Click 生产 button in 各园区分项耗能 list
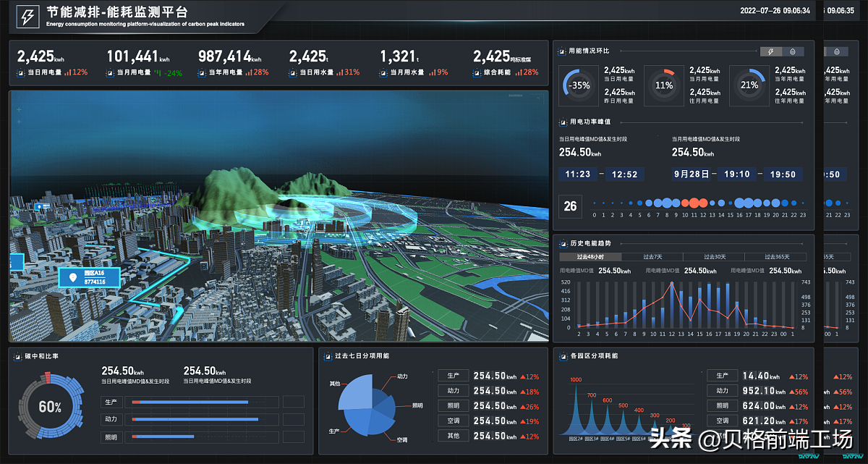Viewport: 868px width, 464px height. point(722,376)
